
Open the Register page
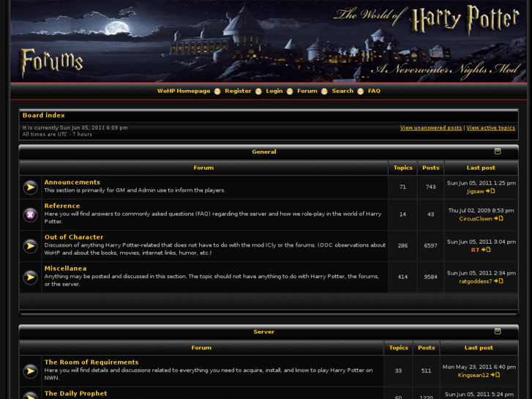(x=238, y=91)
